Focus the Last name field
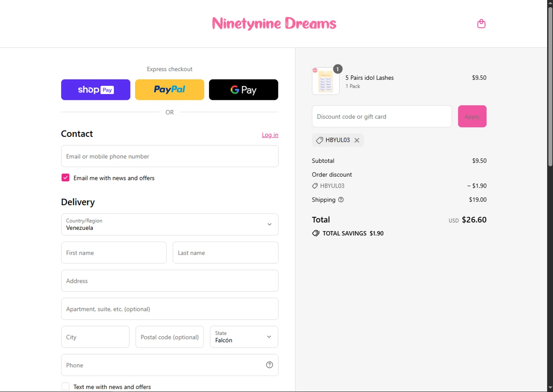This screenshot has height=392, width=553. click(x=225, y=253)
